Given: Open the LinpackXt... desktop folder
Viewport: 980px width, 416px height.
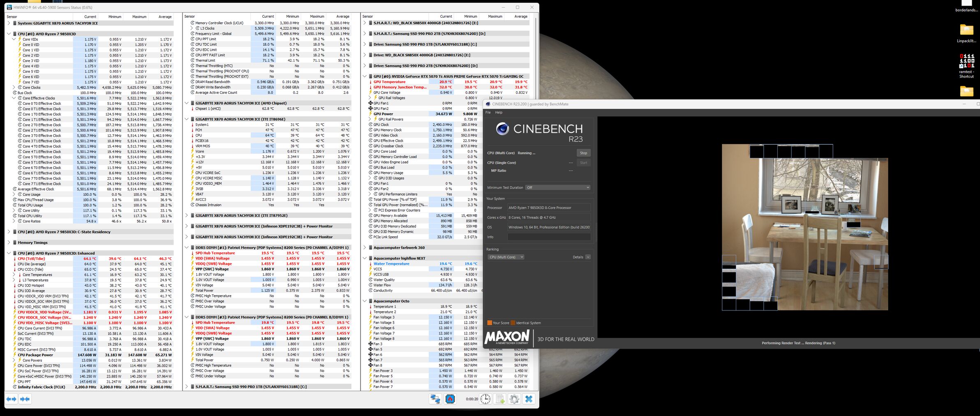Looking at the screenshot, I should coord(966,33).
